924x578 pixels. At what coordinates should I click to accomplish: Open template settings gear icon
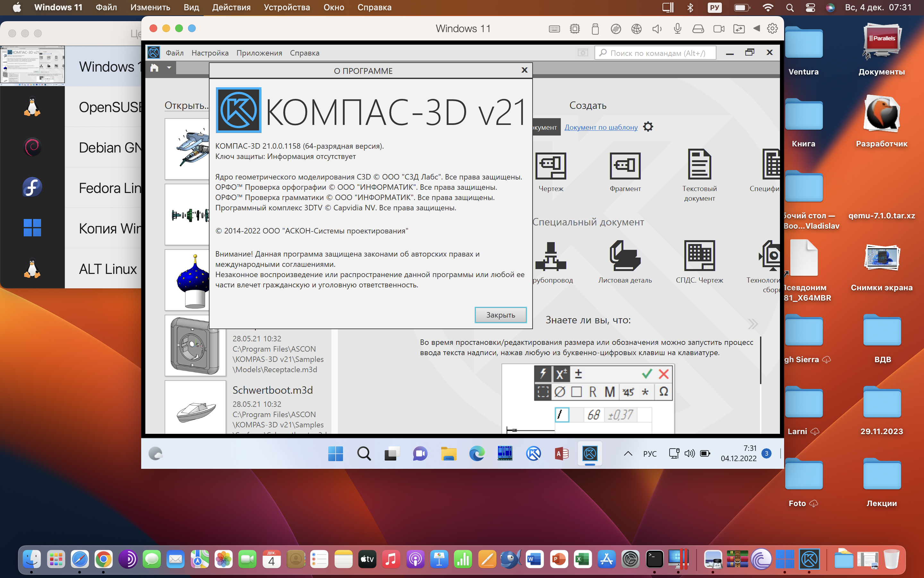click(648, 127)
